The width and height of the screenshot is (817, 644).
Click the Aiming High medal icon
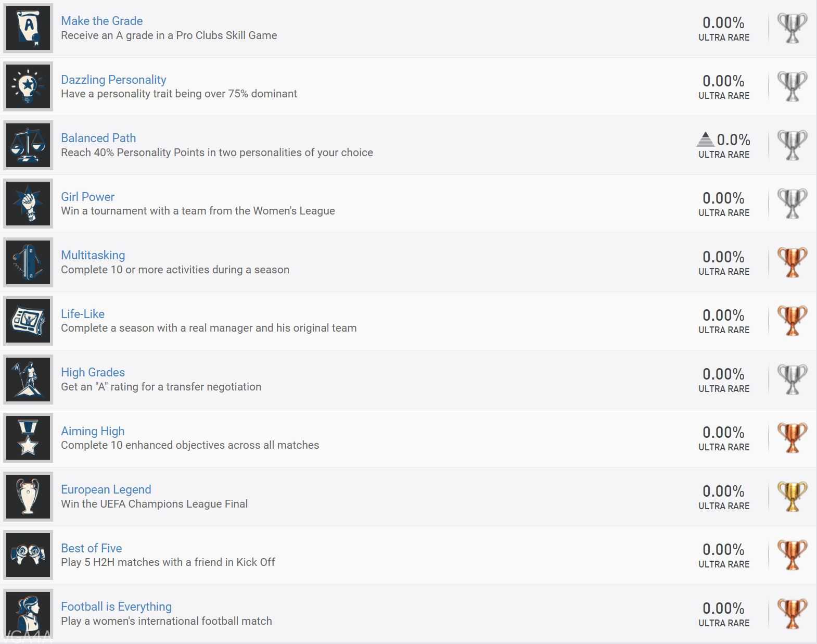(28, 438)
